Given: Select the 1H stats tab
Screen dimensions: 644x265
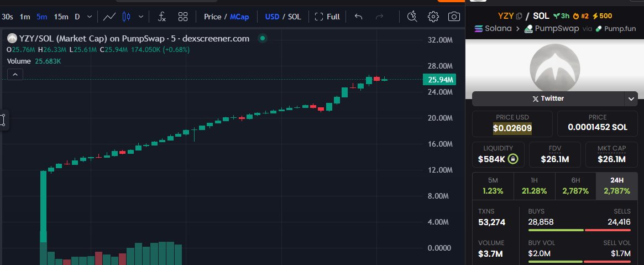Looking at the screenshot, I should [535, 186].
